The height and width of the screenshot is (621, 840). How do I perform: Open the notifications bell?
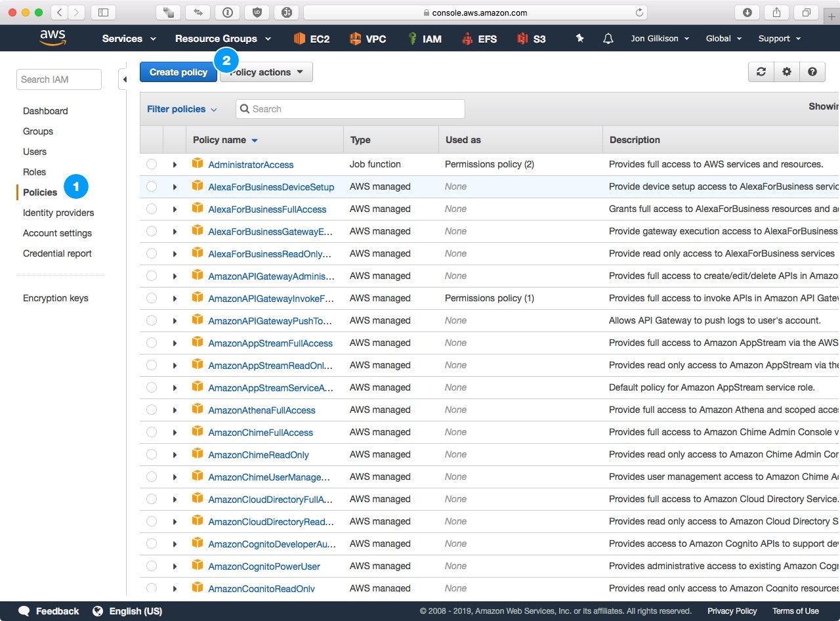coord(608,39)
